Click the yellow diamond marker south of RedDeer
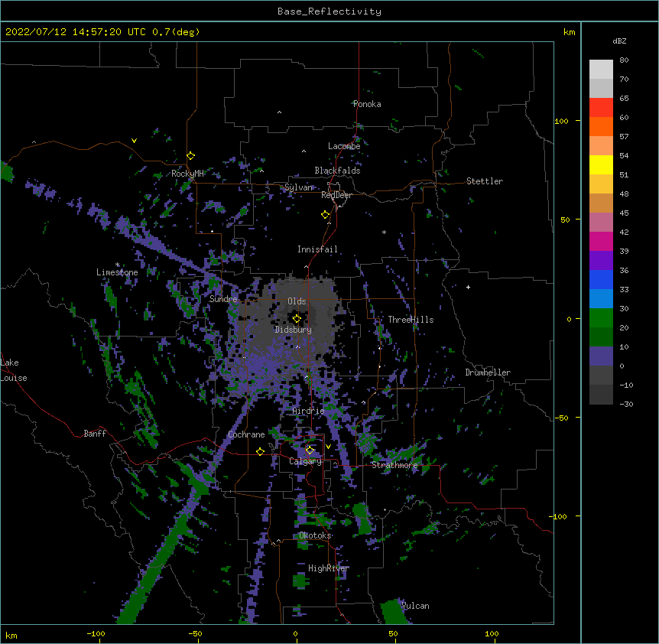This screenshot has height=644, width=659. [326, 214]
